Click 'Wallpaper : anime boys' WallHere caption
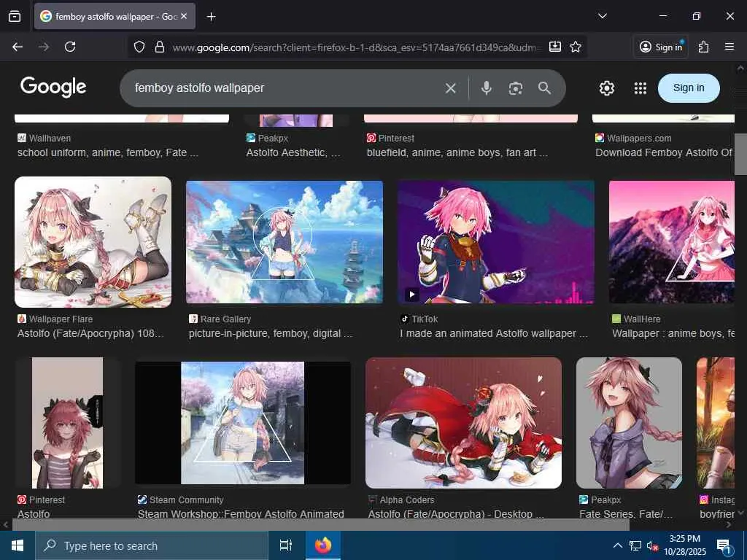The height and width of the screenshot is (560, 747). pos(673,333)
